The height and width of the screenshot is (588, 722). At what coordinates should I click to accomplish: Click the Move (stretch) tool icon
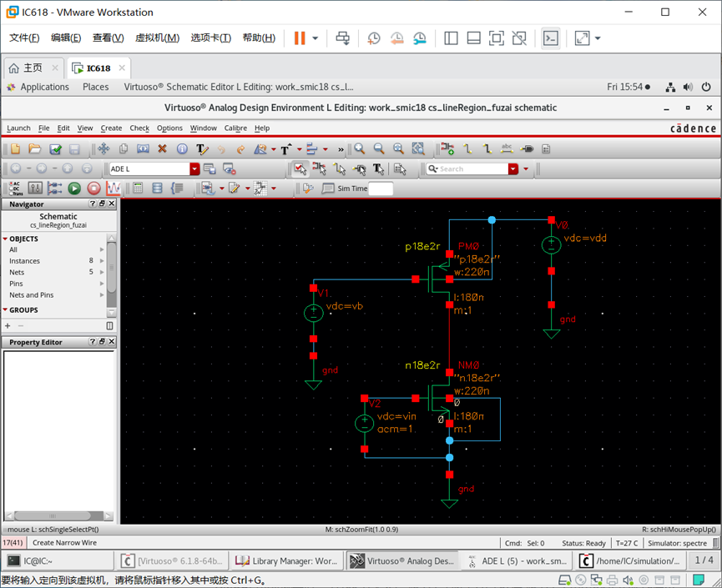click(x=104, y=148)
